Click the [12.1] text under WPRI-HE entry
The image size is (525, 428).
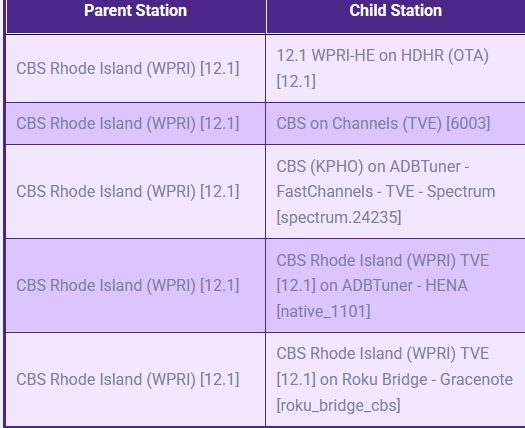[x=296, y=81]
